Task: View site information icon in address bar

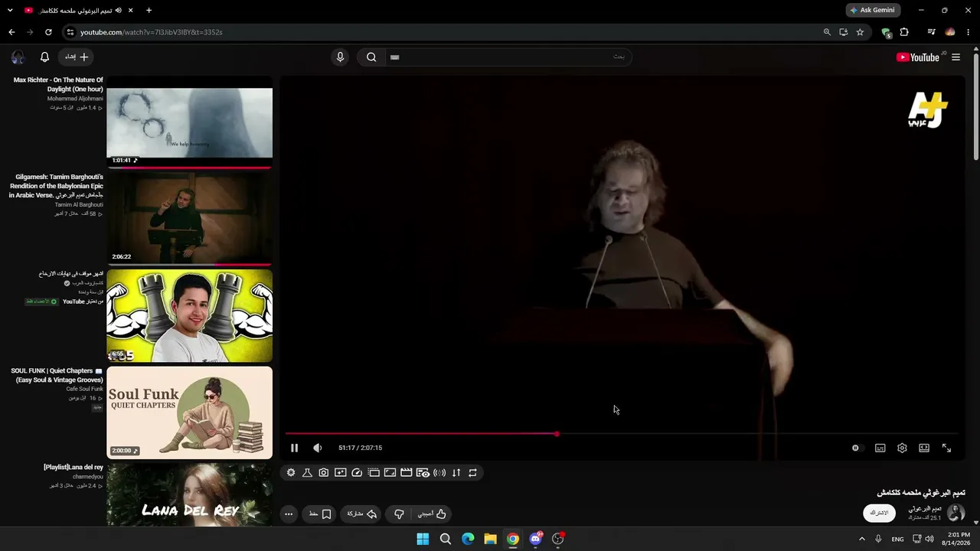Action: click(70, 32)
